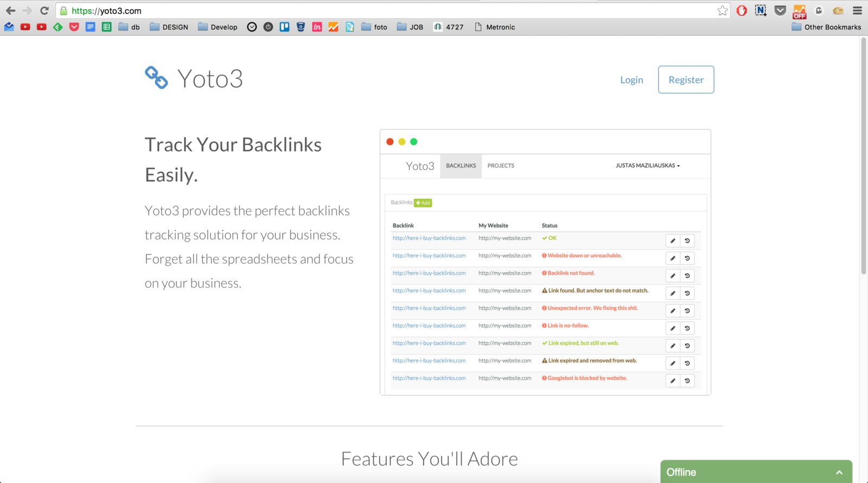Expand the Develop bookmarks folder

click(x=218, y=27)
